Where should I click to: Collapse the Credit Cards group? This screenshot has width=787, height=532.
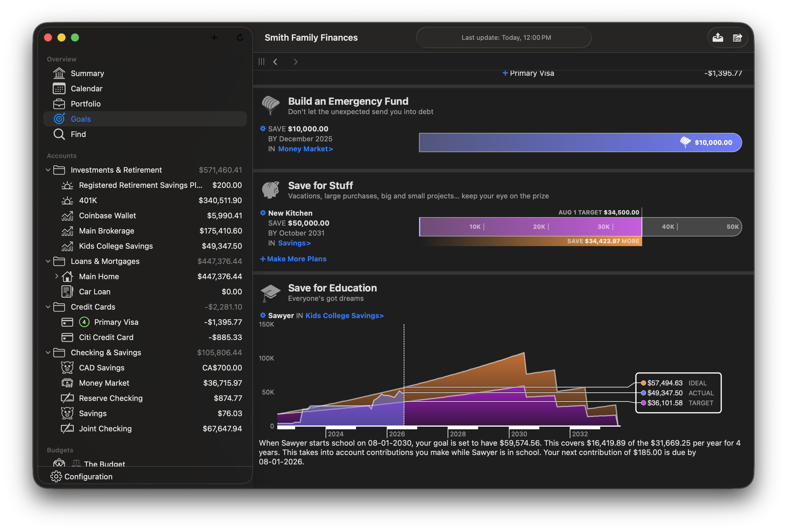tap(48, 307)
